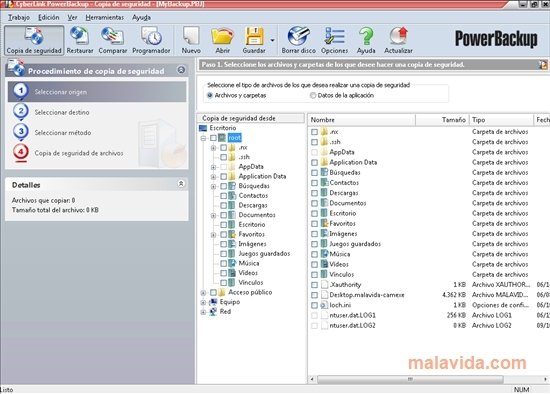Screen dimensions: 550x394
Task: Collapse the Procedimiento de copia de seguridad panel
Action: pyautogui.click(x=181, y=70)
